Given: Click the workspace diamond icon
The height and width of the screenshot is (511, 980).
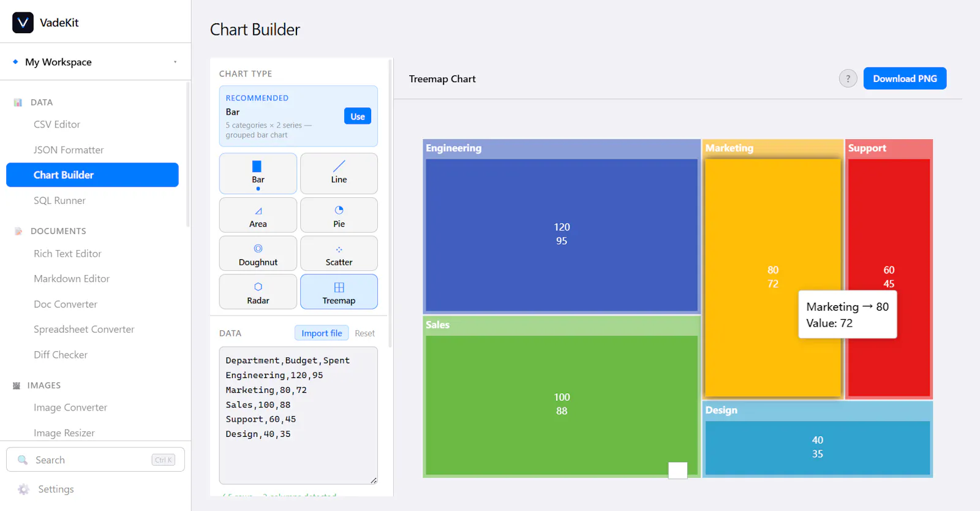Looking at the screenshot, I should (x=15, y=62).
